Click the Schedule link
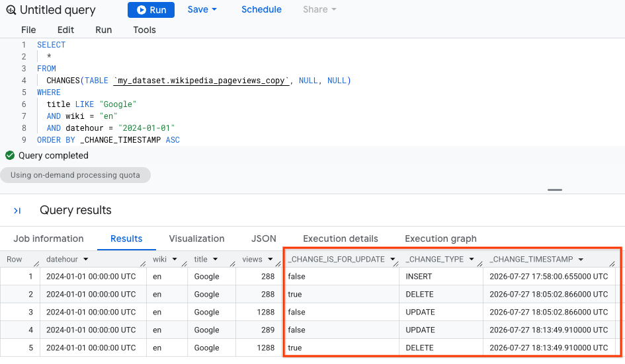Viewport: 625px width, 364px height. (261, 9)
